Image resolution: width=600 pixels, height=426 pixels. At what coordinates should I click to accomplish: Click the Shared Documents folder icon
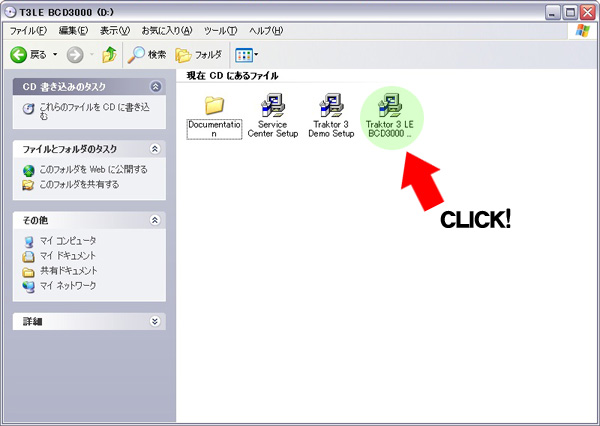28,272
